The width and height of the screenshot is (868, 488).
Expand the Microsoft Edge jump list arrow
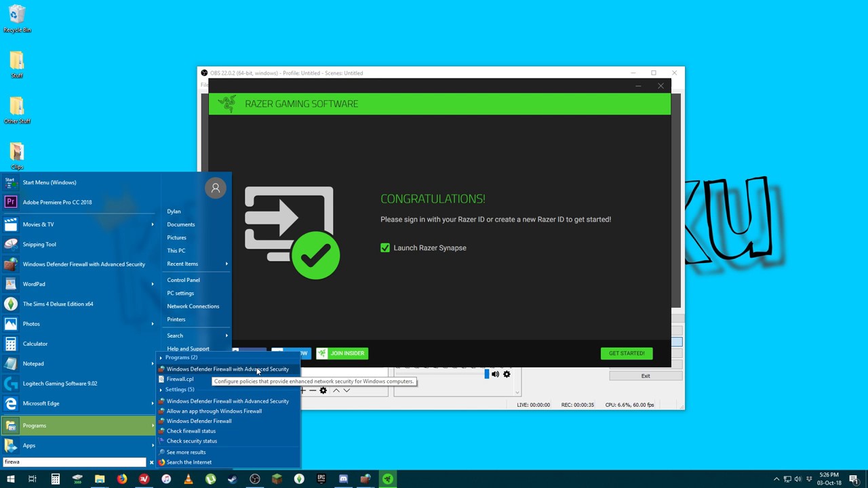153,403
